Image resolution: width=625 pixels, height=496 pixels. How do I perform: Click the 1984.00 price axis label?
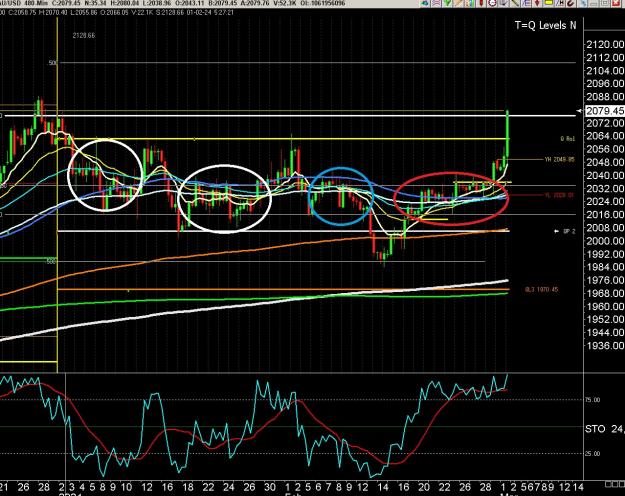tap(605, 267)
